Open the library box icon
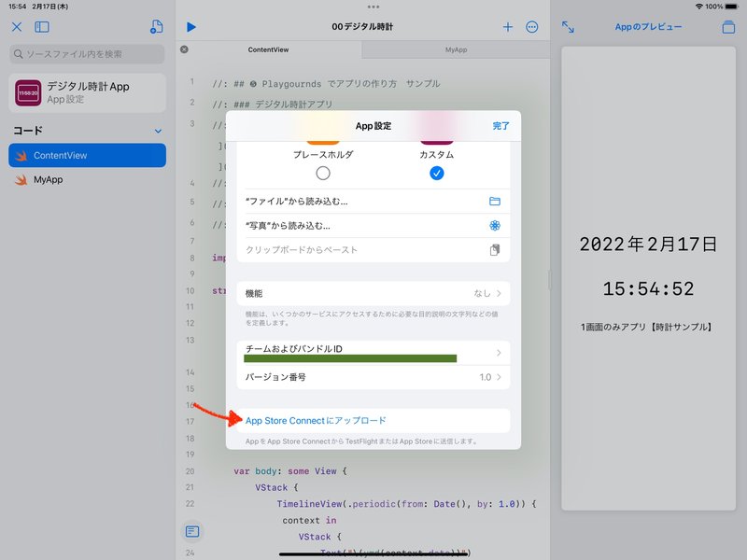747x560 pixels. (728, 27)
